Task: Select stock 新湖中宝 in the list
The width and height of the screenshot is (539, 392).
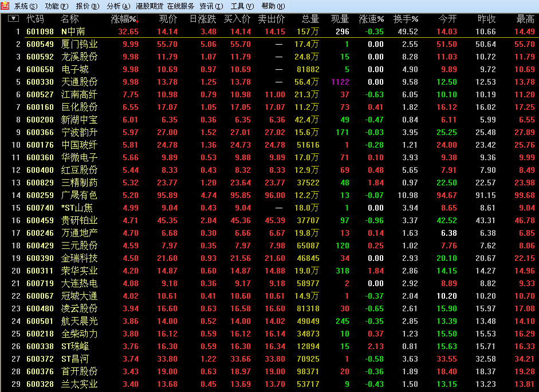Action: [x=80, y=120]
